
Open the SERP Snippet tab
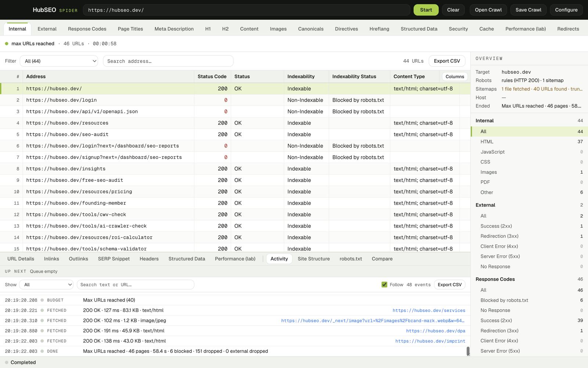[x=114, y=259]
